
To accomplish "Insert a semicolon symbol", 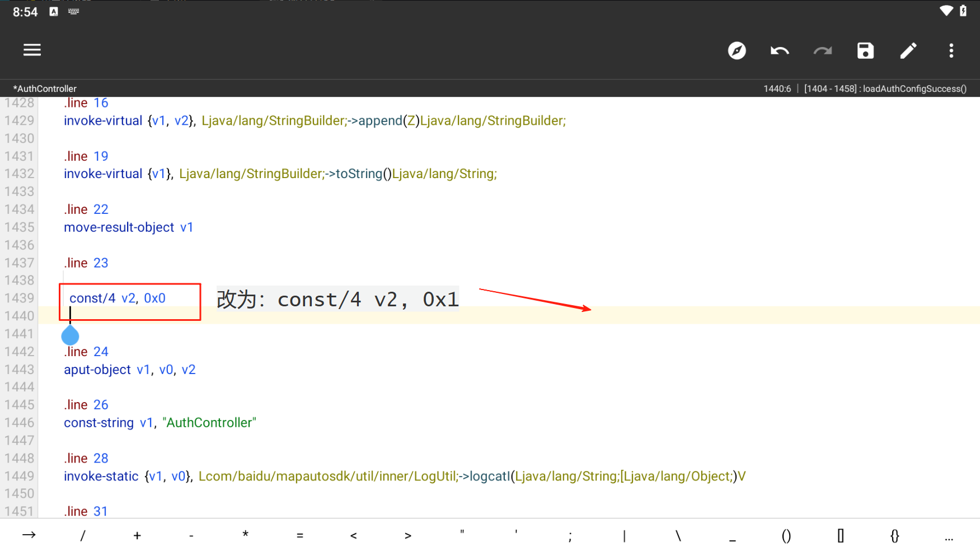I will [x=570, y=536].
